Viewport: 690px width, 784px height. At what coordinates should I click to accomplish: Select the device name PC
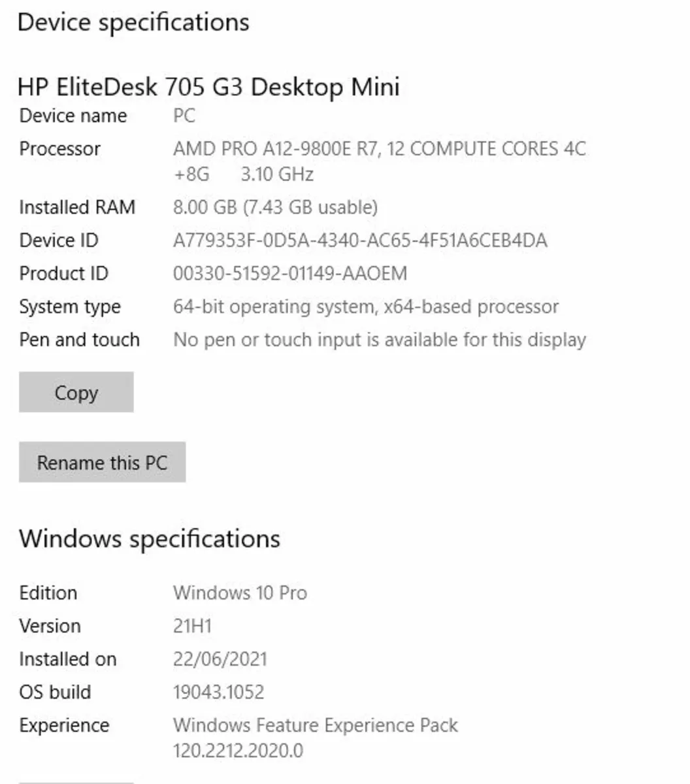[x=184, y=116]
